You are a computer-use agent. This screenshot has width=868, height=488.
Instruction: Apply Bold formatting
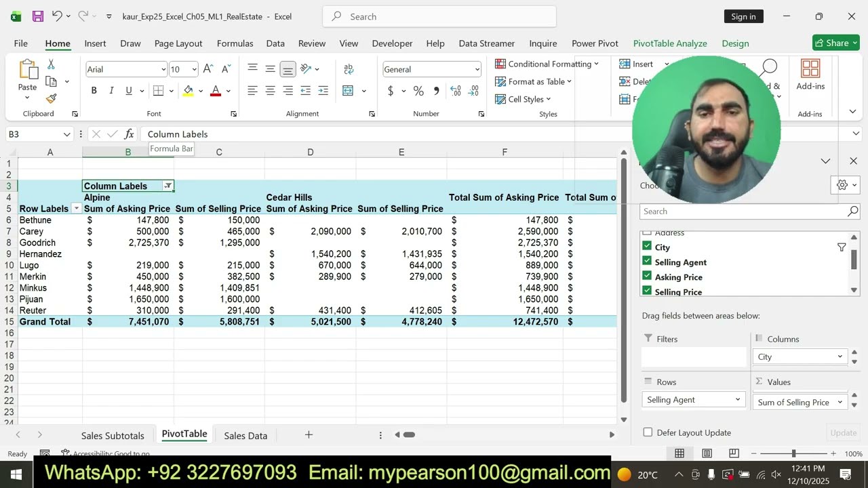[x=94, y=91]
